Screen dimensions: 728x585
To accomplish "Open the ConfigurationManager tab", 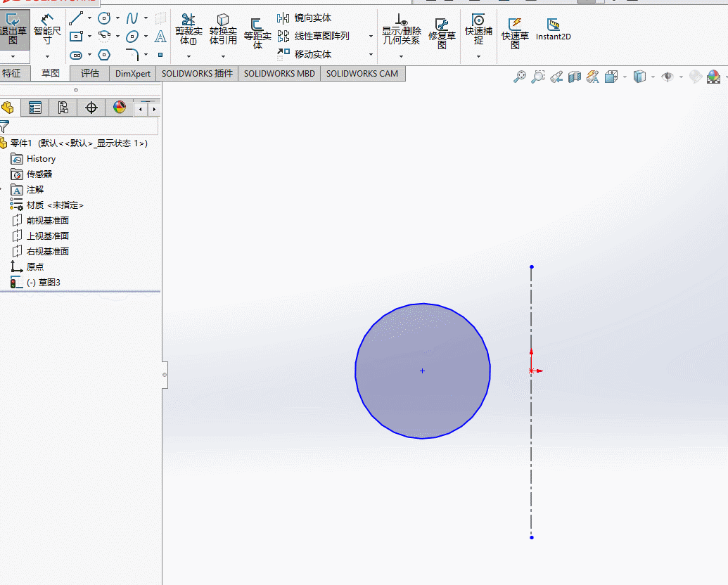I will [x=63, y=108].
